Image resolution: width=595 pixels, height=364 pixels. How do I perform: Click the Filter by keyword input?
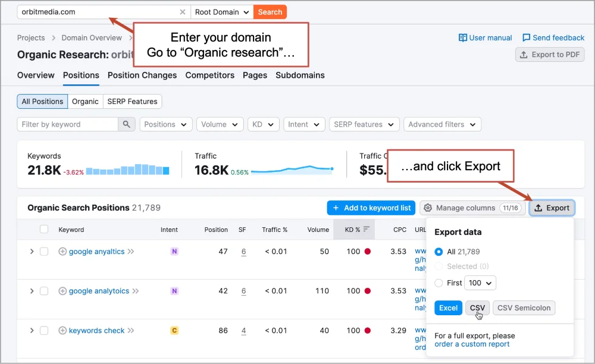[68, 124]
